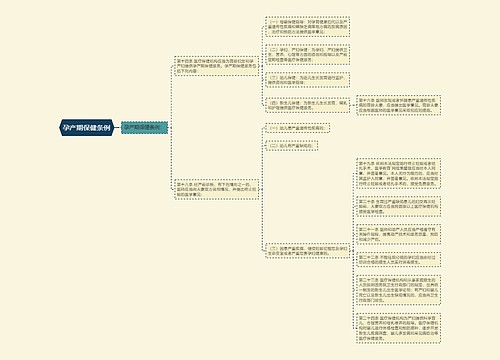Select the dark blue root node 孕产期保健条例

[87, 128]
